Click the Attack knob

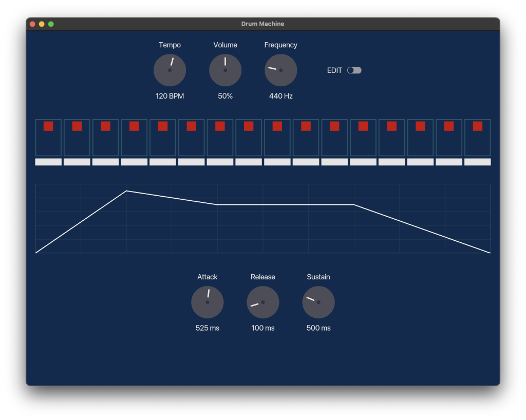coord(207,302)
